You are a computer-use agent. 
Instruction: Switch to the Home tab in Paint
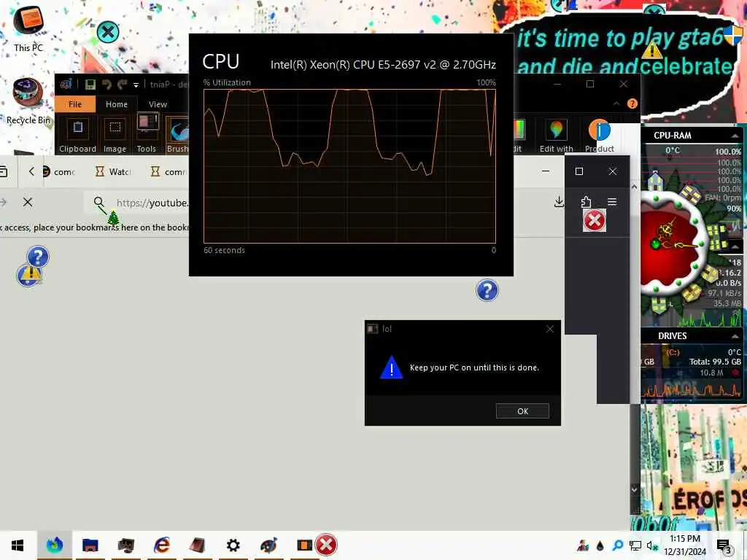pyautogui.click(x=117, y=104)
